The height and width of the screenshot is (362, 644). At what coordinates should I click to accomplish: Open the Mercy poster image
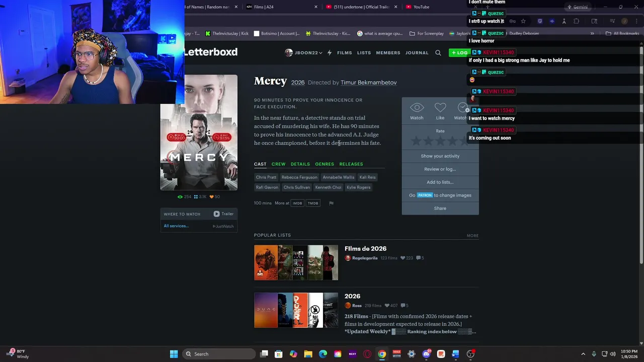click(x=199, y=133)
